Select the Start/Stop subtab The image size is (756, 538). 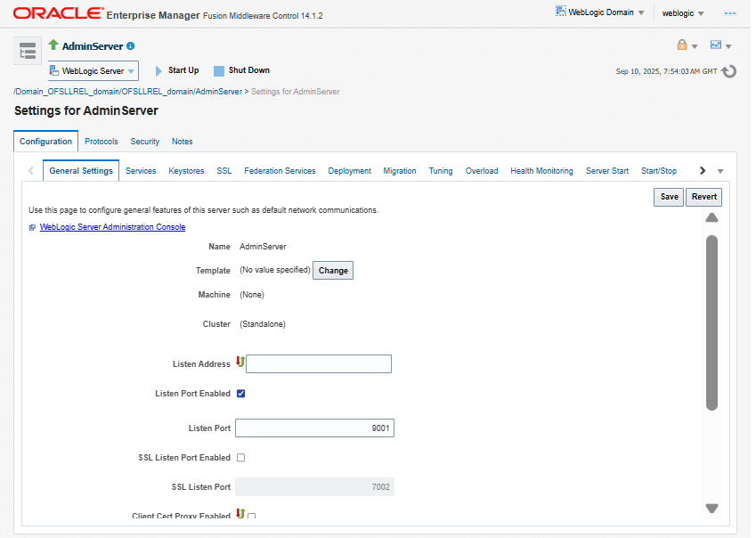(x=659, y=171)
